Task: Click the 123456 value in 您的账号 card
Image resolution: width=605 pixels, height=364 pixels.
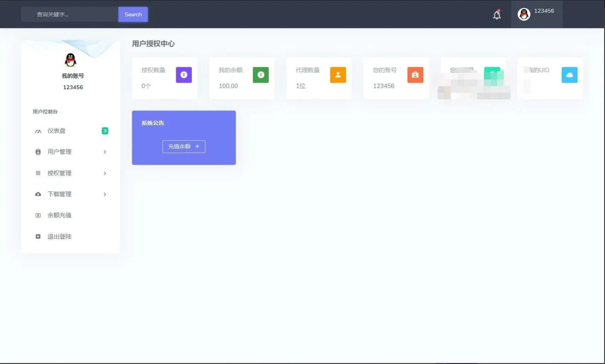Action: tap(384, 86)
